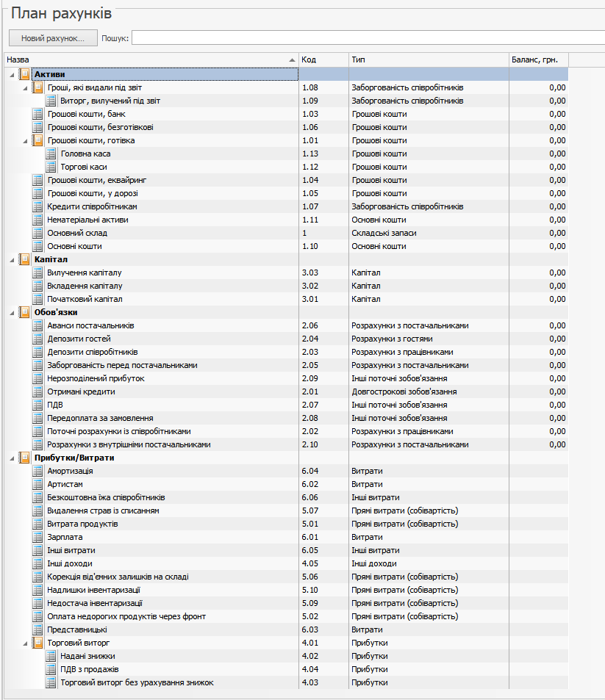The width and height of the screenshot is (605, 700).
Task: Collapse the Обов'язки tree group
Action: [x=12, y=312]
